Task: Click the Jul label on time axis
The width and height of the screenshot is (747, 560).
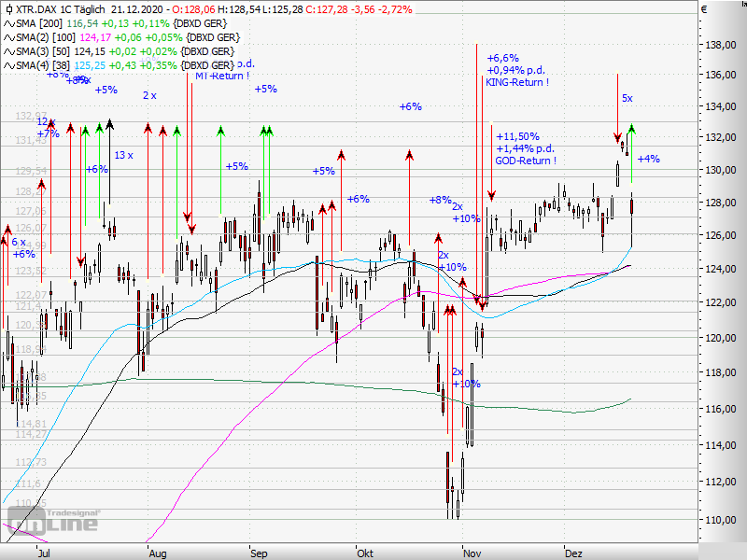Action: pos(44,553)
